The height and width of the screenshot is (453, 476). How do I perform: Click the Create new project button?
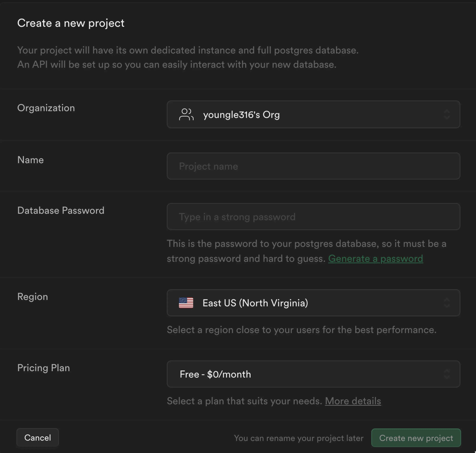pos(416,438)
